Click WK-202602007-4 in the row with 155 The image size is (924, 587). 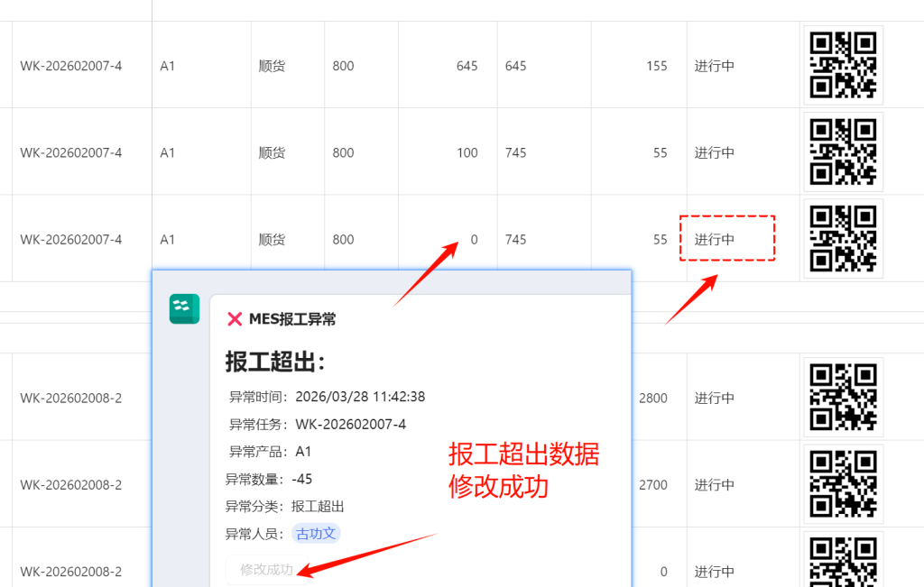click(71, 66)
